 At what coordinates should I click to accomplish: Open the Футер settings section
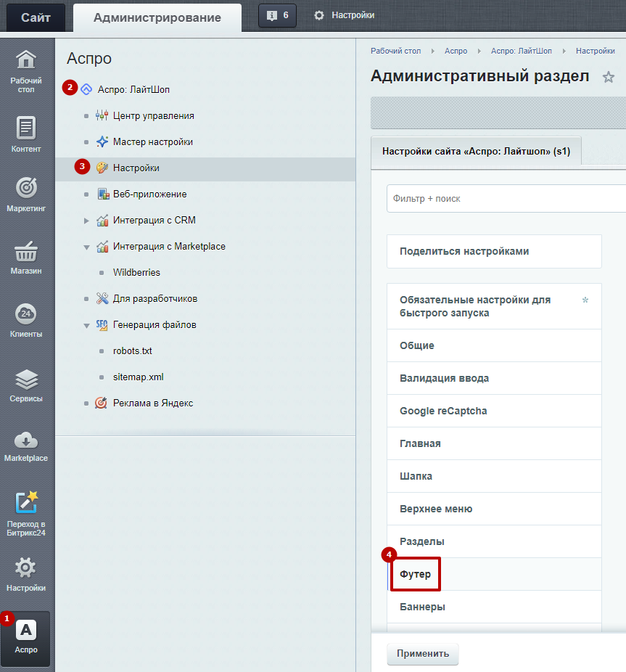coord(494,574)
